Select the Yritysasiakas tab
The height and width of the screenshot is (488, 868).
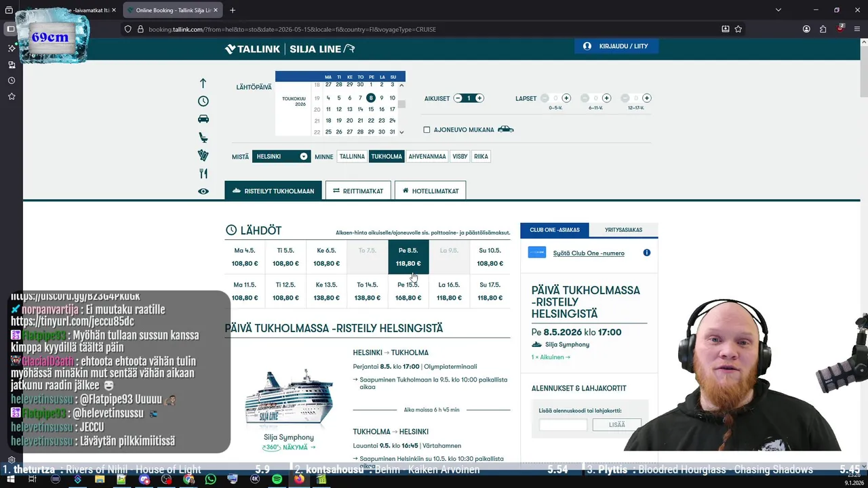623,230
